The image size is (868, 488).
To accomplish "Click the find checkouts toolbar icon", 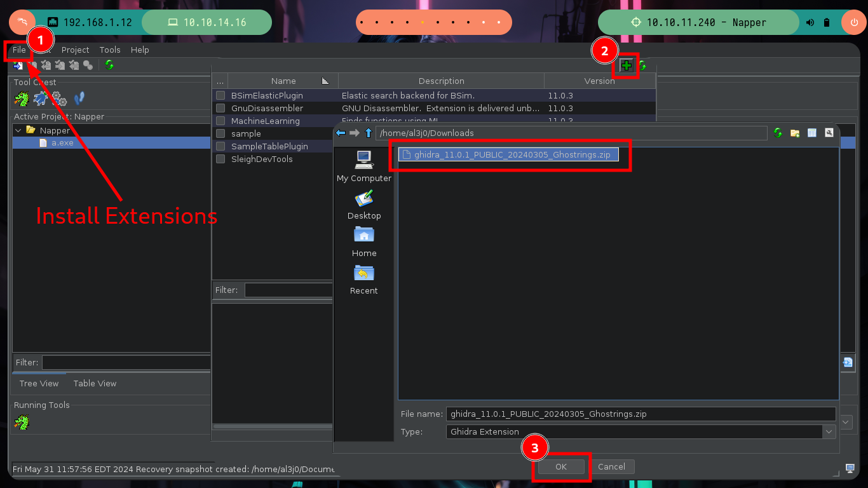I will pos(88,65).
